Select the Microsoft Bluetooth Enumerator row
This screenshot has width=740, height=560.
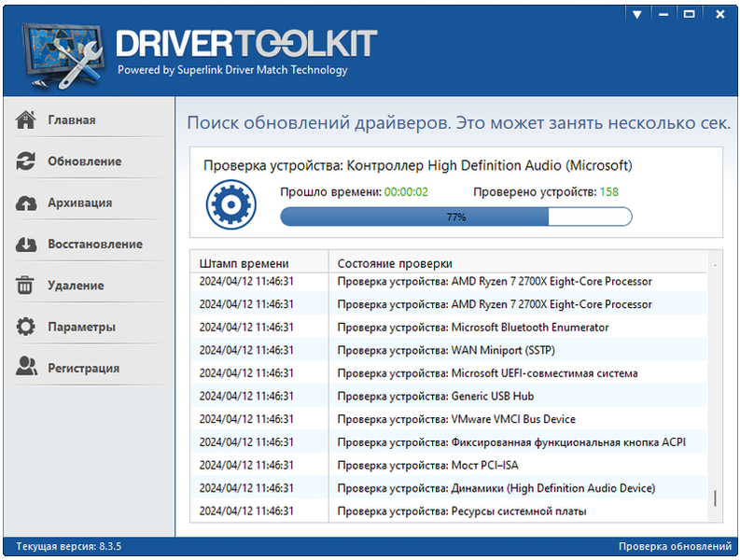point(448,328)
